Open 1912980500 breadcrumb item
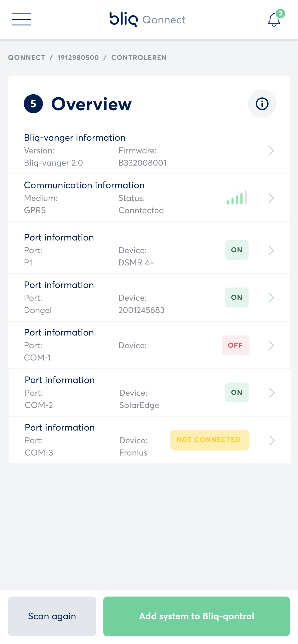298x644 pixels. pyautogui.click(x=78, y=57)
